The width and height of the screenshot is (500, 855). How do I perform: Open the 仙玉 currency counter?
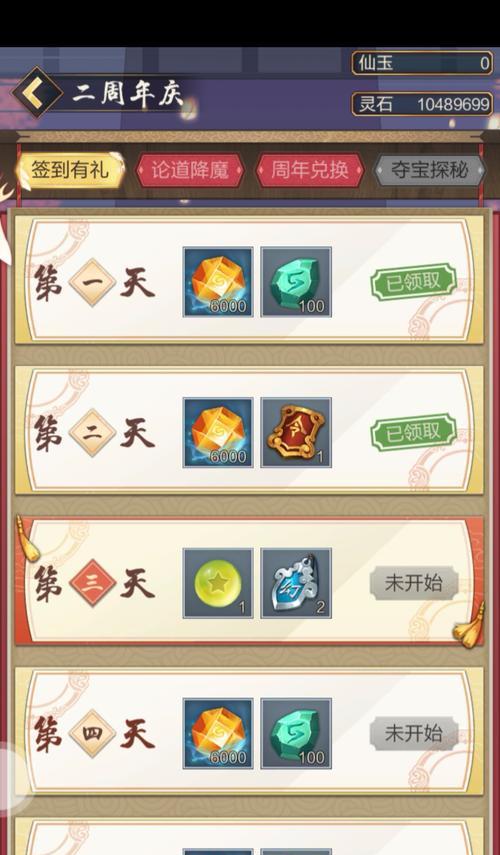point(423,63)
